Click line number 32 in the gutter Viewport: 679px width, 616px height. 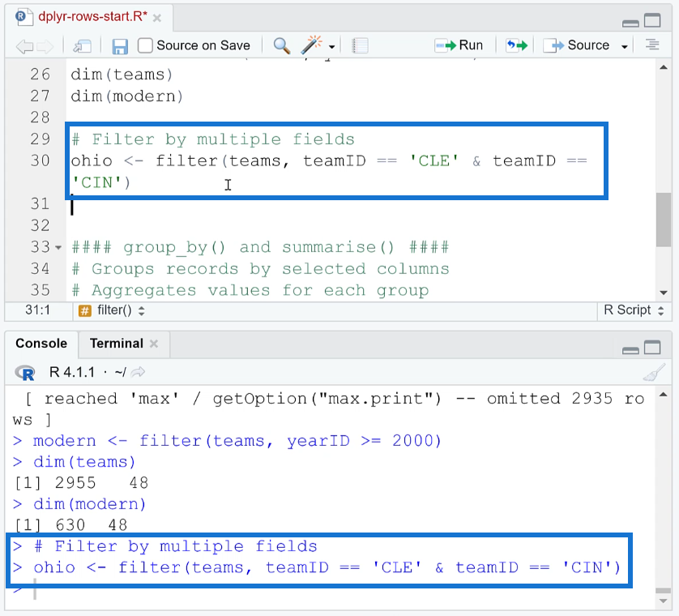point(41,225)
